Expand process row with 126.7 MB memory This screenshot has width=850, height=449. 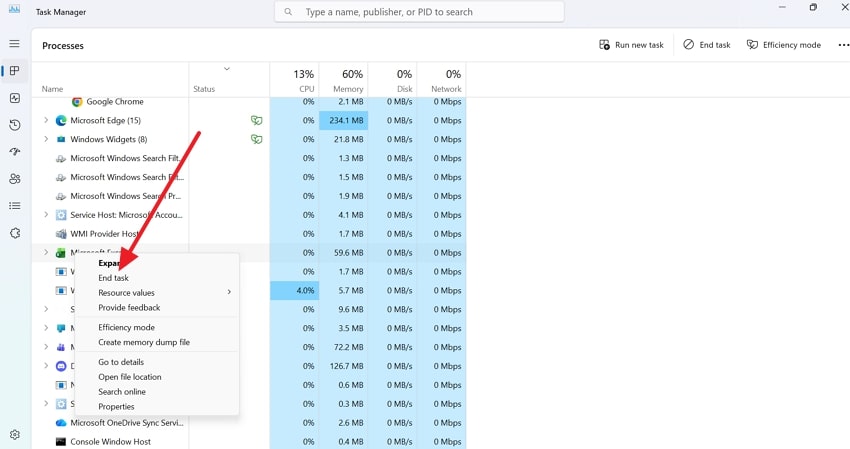point(46,366)
